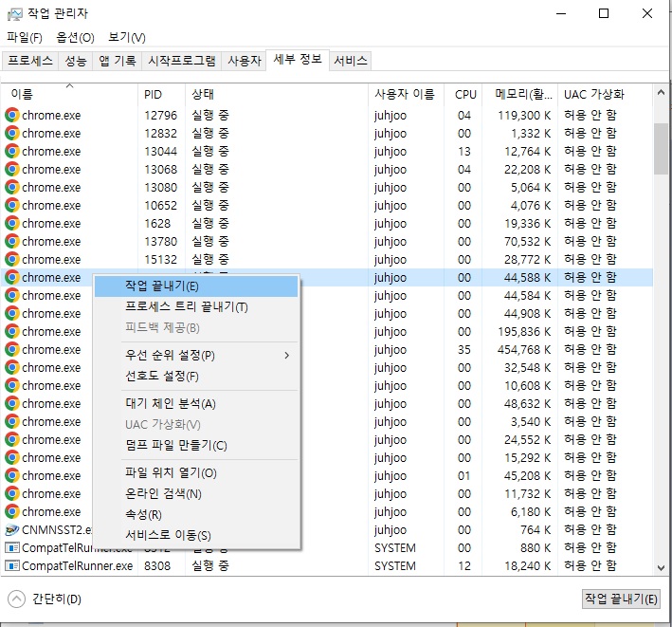Choose 작업 끝내기(E) in the context menu

pos(196,286)
